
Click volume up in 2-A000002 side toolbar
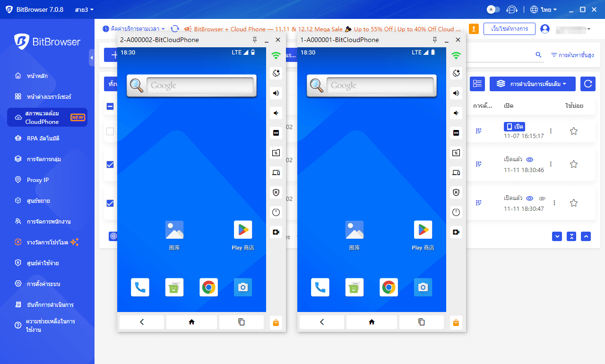point(276,93)
